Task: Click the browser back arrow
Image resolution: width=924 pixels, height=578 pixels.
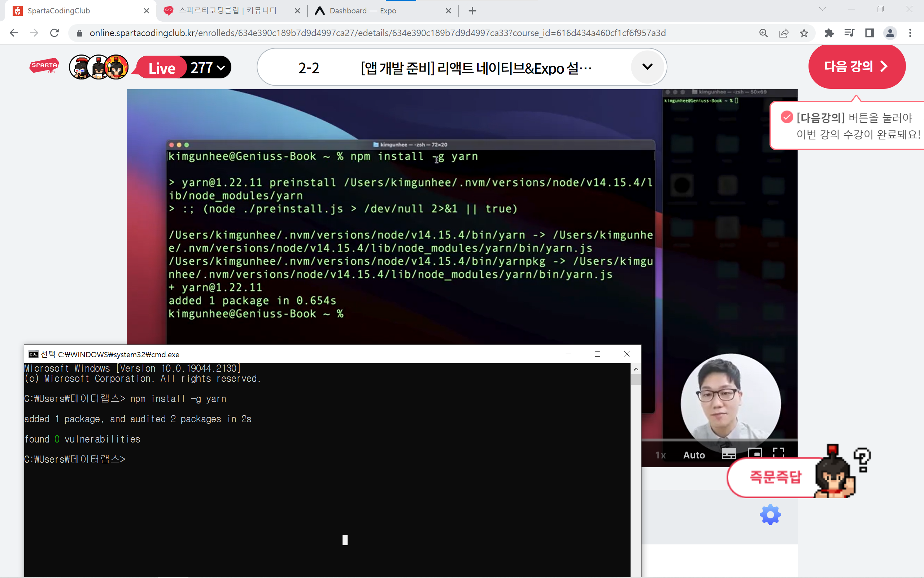Action: point(14,33)
